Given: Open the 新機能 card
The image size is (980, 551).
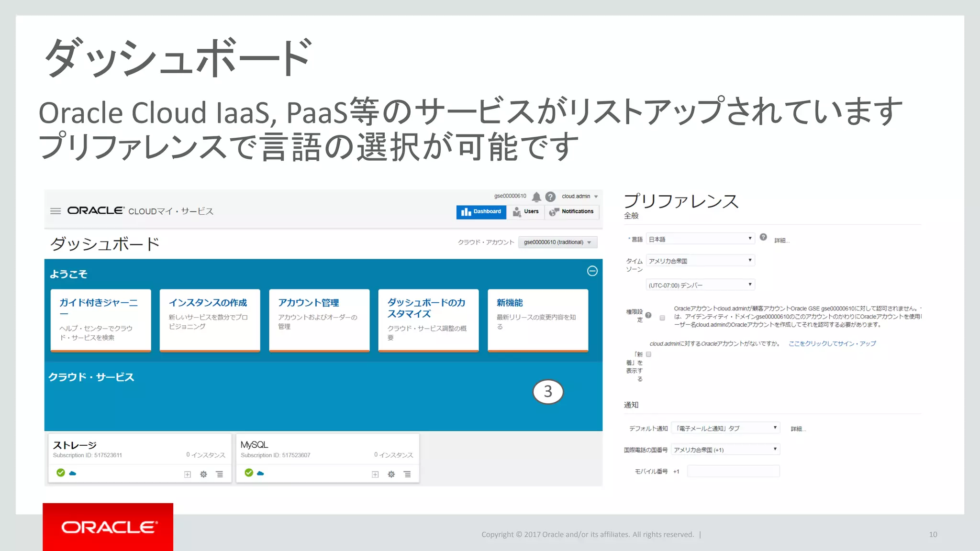Looking at the screenshot, I should pyautogui.click(x=538, y=320).
